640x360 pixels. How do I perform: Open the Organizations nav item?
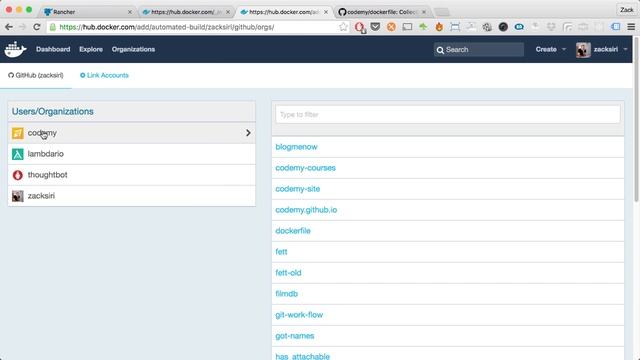pos(133,49)
